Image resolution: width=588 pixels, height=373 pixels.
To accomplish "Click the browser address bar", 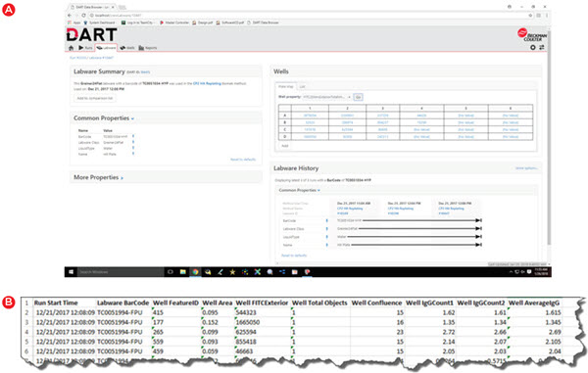I will coord(308,16).
